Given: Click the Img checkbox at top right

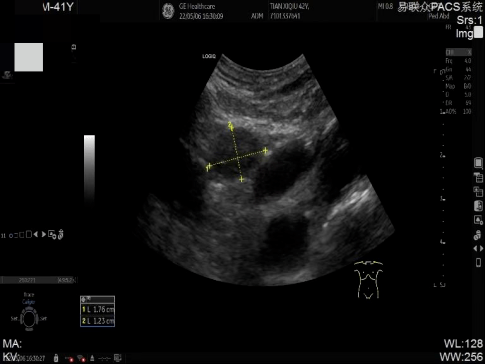Looking at the screenshot, I should point(478,32).
